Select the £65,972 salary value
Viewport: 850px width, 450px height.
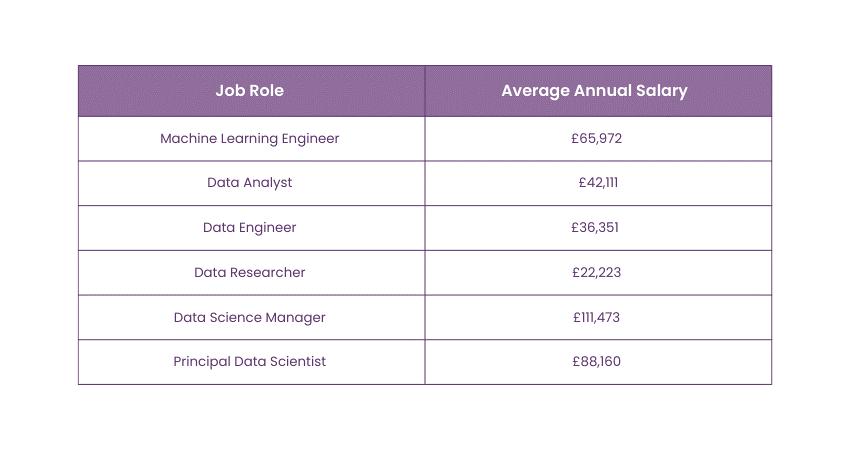point(596,139)
